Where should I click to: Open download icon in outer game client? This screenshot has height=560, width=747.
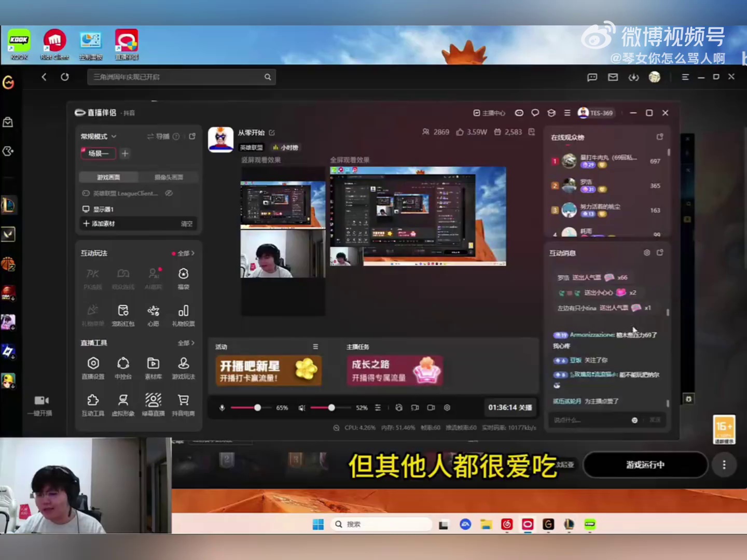[x=633, y=77]
